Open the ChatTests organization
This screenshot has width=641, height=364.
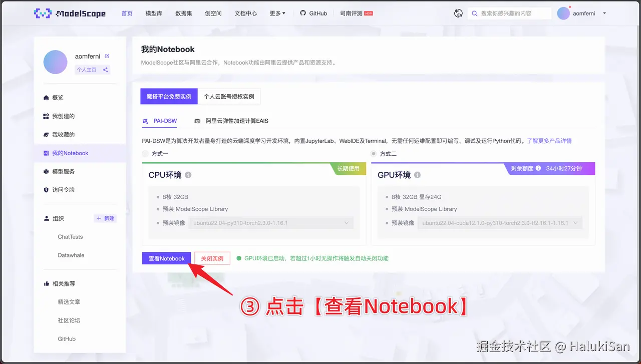[70, 237]
